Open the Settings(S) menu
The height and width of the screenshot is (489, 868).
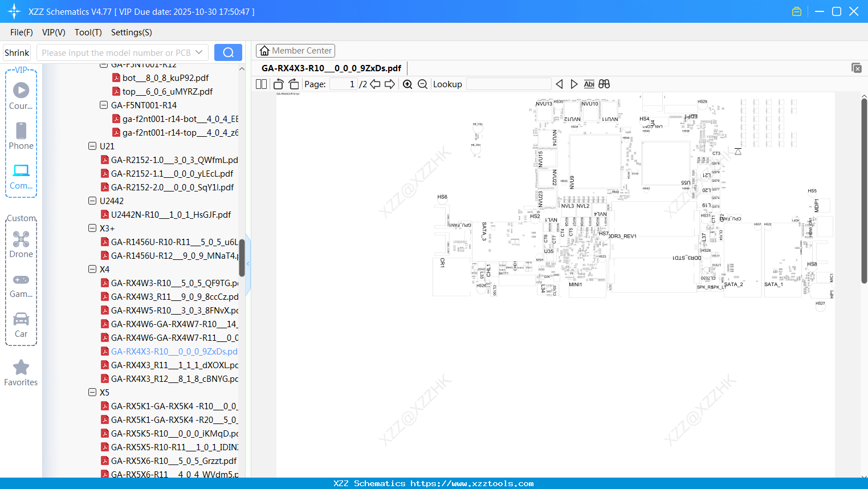[132, 32]
